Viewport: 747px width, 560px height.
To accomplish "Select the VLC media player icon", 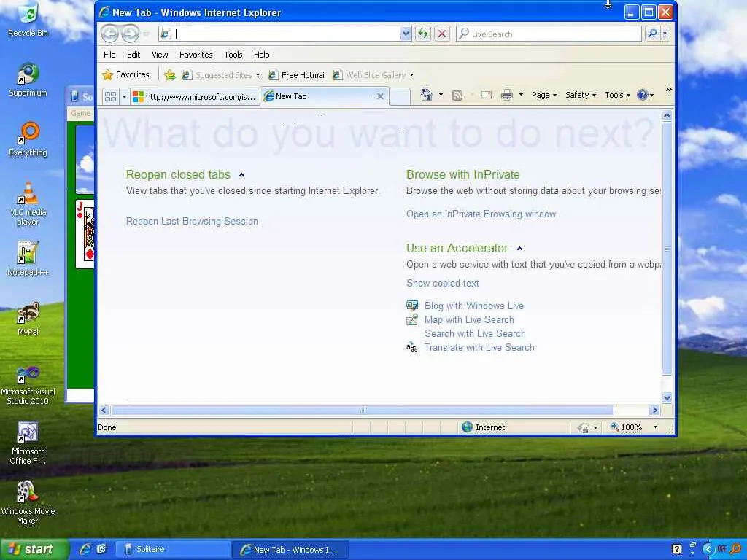I will click(x=28, y=204).
